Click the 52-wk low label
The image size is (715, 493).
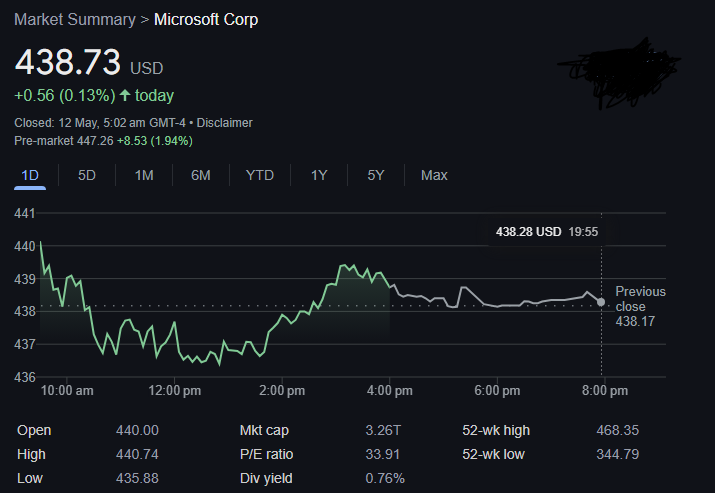pyautogui.click(x=493, y=455)
